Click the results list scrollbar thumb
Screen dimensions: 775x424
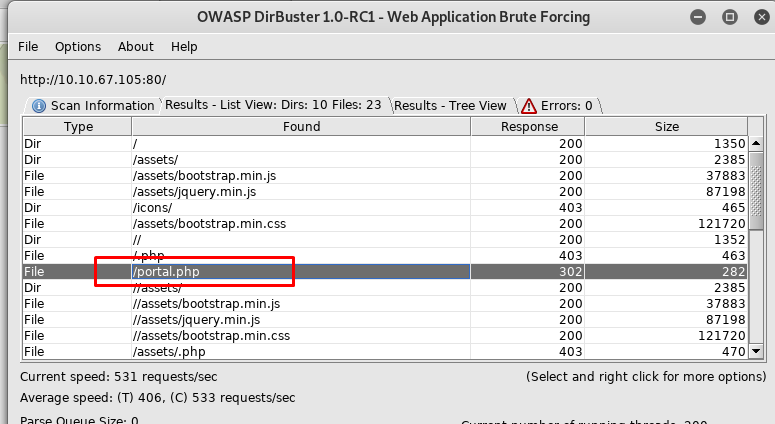756,191
